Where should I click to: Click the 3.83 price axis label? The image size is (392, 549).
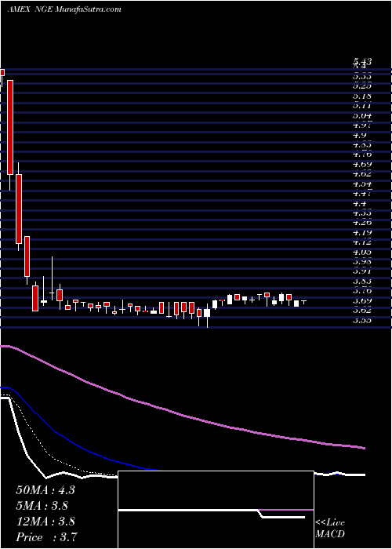point(362,281)
